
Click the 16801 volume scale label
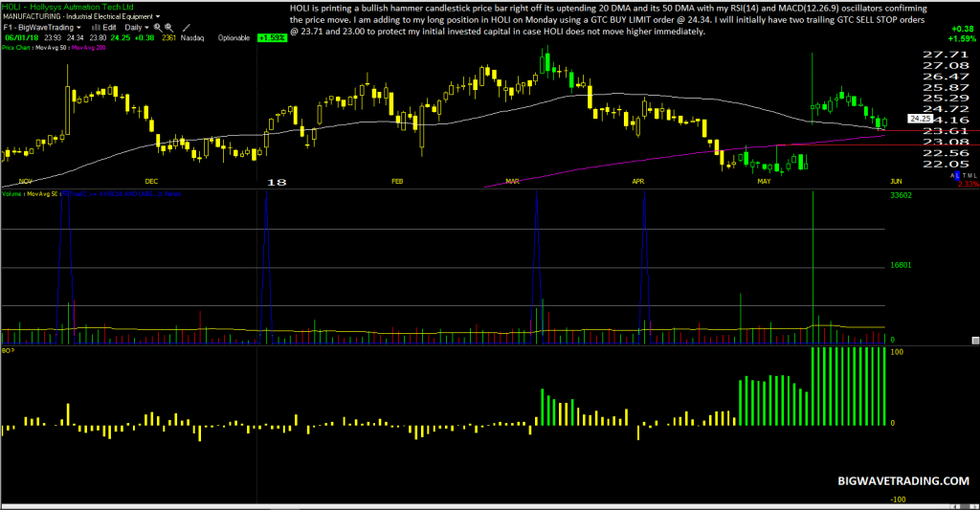pyautogui.click(x=902, y=266)
